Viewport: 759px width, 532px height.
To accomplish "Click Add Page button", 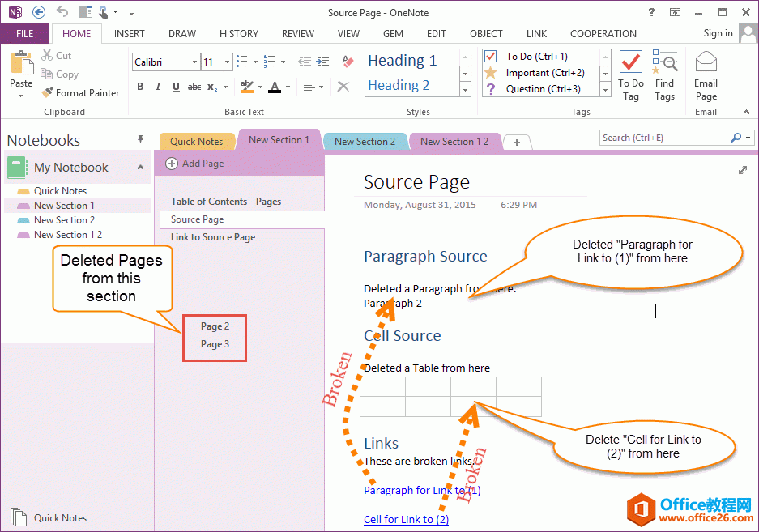I will tap(194, 164).
